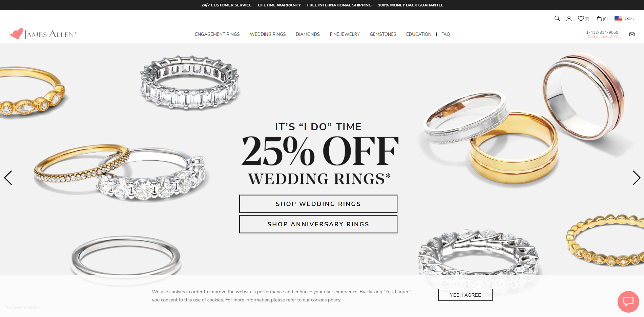This screenshot has height=317, width=644.
Task: Open Engagement Rings menu
Action: [217, 34]
